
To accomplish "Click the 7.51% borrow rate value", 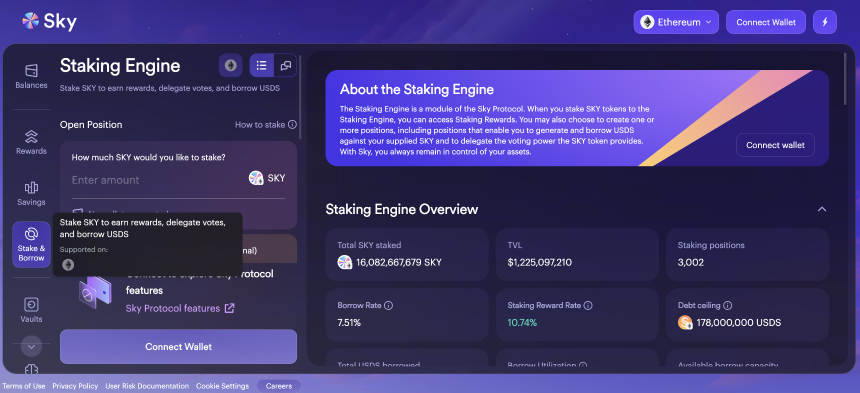I will click(x=349, y=323).
